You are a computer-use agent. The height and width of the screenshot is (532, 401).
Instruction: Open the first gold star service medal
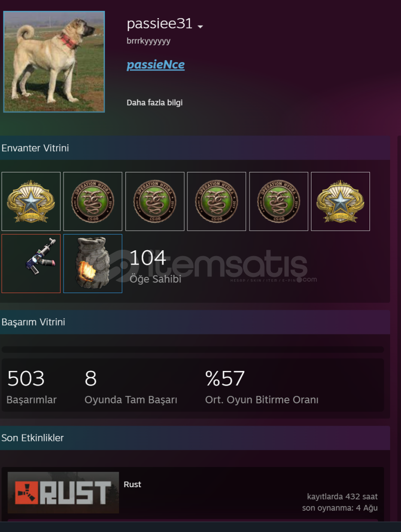(31, 201)
